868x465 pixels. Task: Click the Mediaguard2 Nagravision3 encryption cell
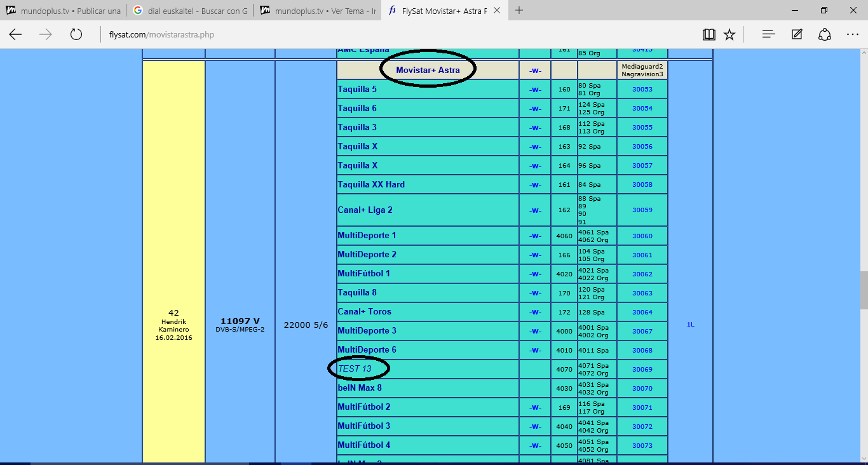[x=642, y=70]
